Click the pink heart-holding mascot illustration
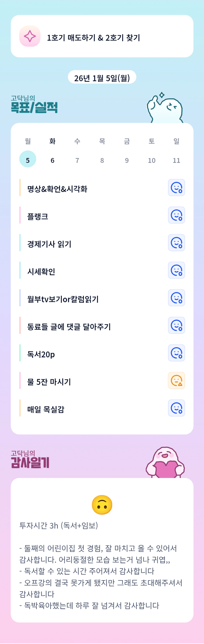This screenshot has width=204, height=644. [x=166, y=463]
